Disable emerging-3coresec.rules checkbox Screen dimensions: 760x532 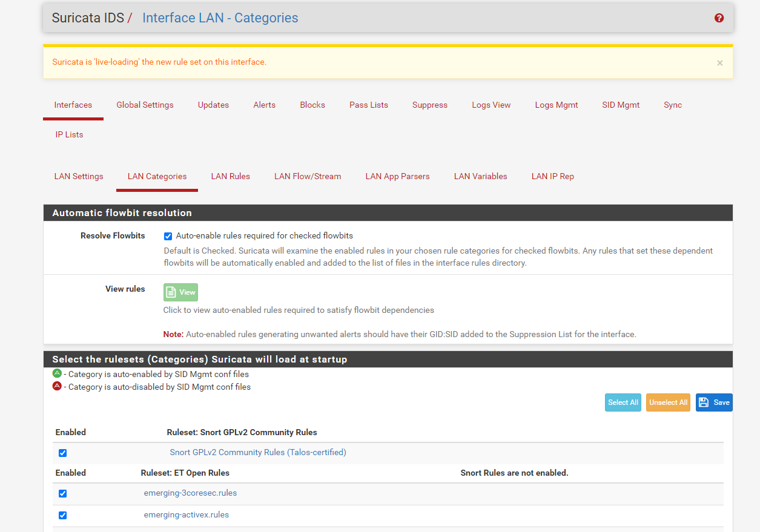click(x=62, y=494)
